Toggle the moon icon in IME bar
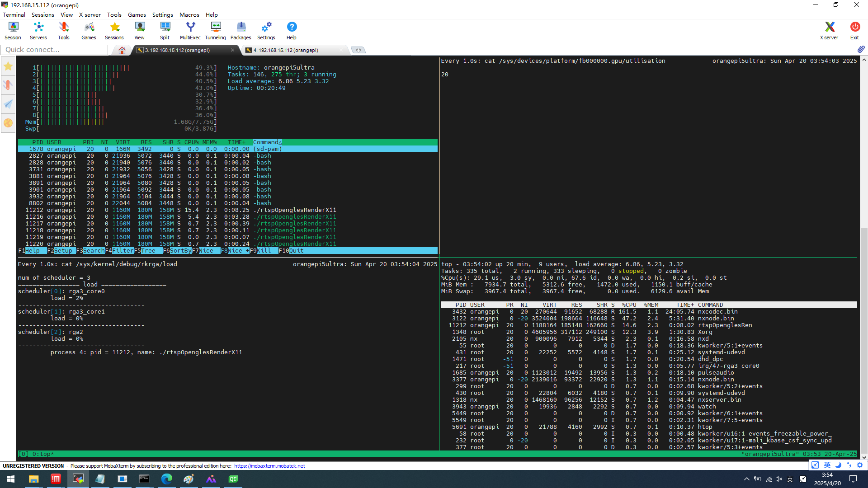This screenshot has height=488, width=868. [838, 465]
